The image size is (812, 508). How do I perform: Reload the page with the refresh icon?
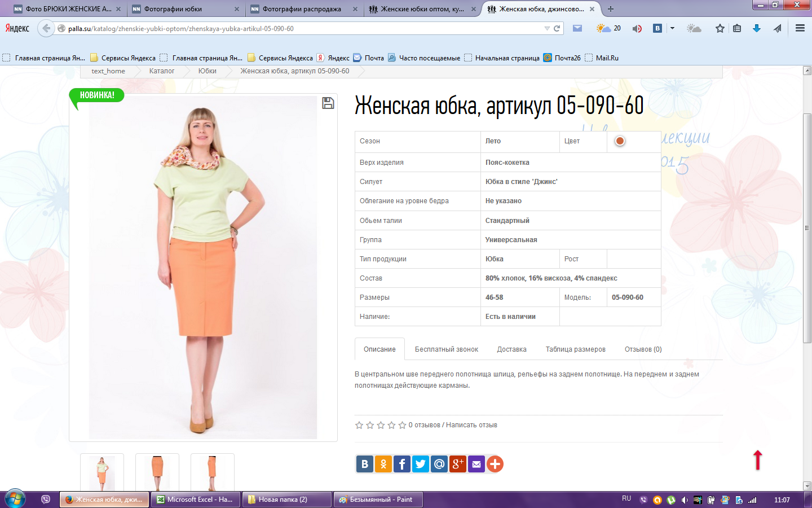click(557, 28)
